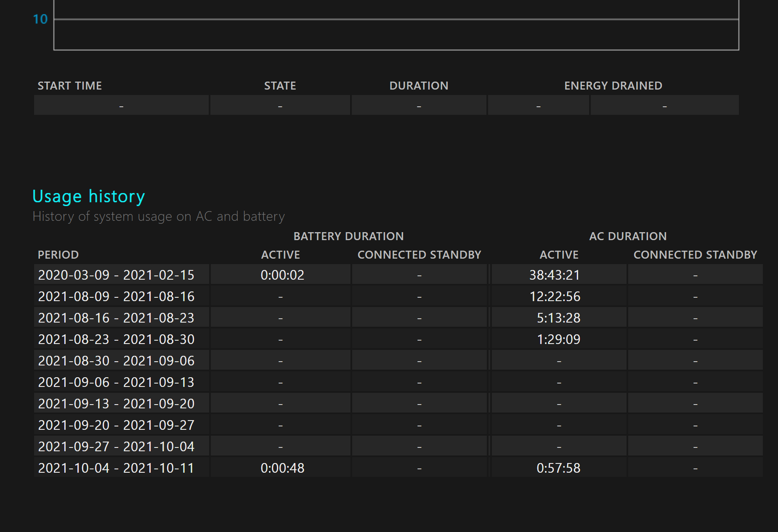The width and height of the screenshot is (778, 532).
Task: Click the AC DURATION group header
Action: coord(627,236)
